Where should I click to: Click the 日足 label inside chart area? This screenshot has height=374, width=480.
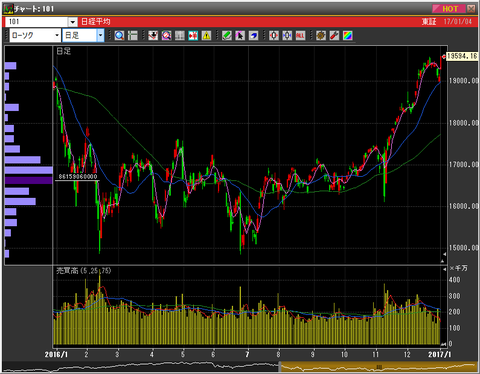(x=63, y=51)
